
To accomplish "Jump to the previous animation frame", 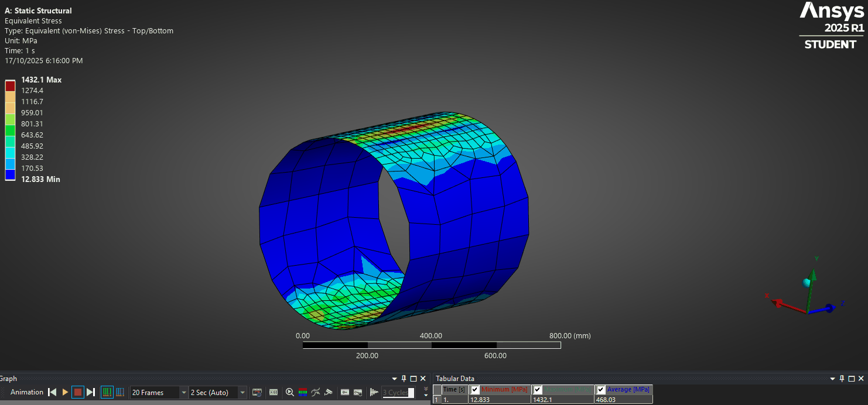I will (52, 392).
